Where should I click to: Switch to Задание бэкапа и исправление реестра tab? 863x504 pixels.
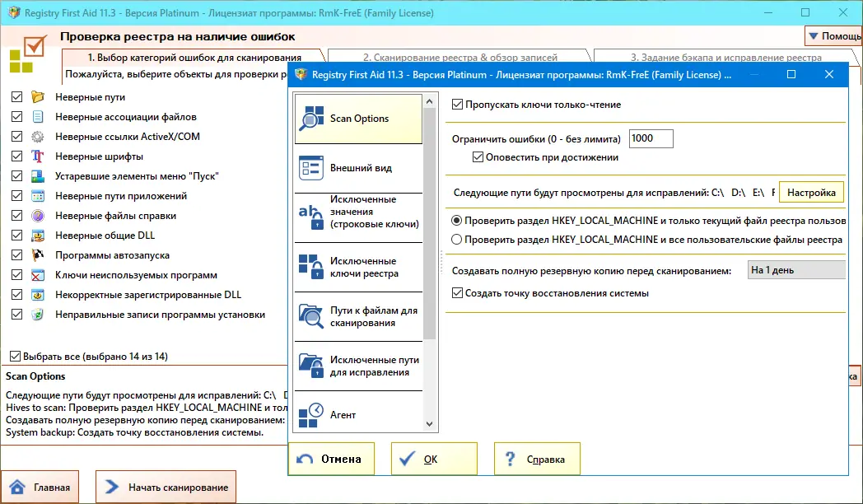[x=729, y=56]
